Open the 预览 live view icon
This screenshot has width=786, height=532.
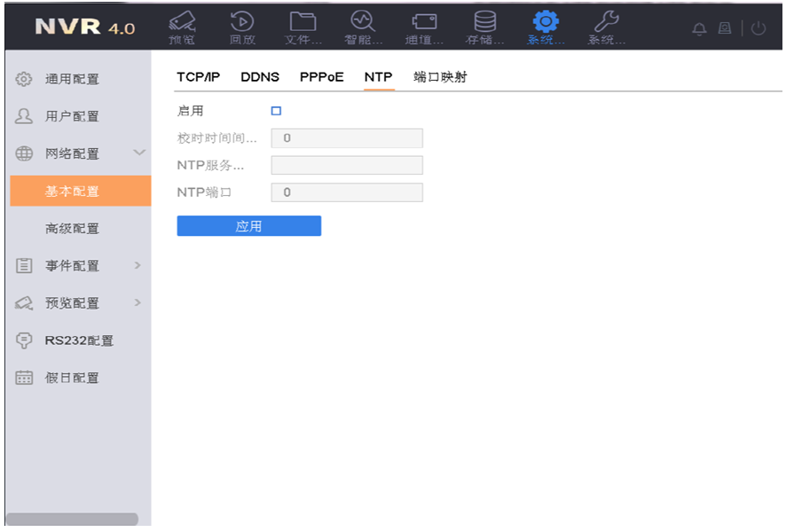[x=182, y=22]
